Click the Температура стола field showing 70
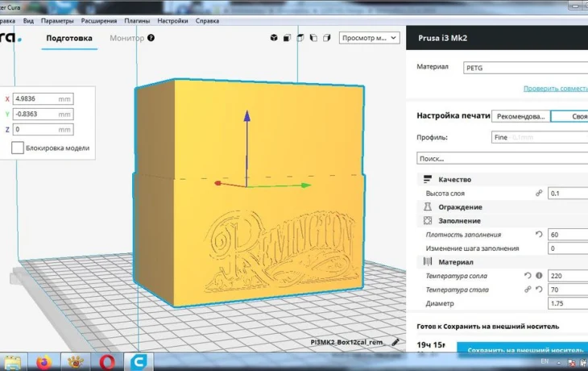 coord(568,290)
